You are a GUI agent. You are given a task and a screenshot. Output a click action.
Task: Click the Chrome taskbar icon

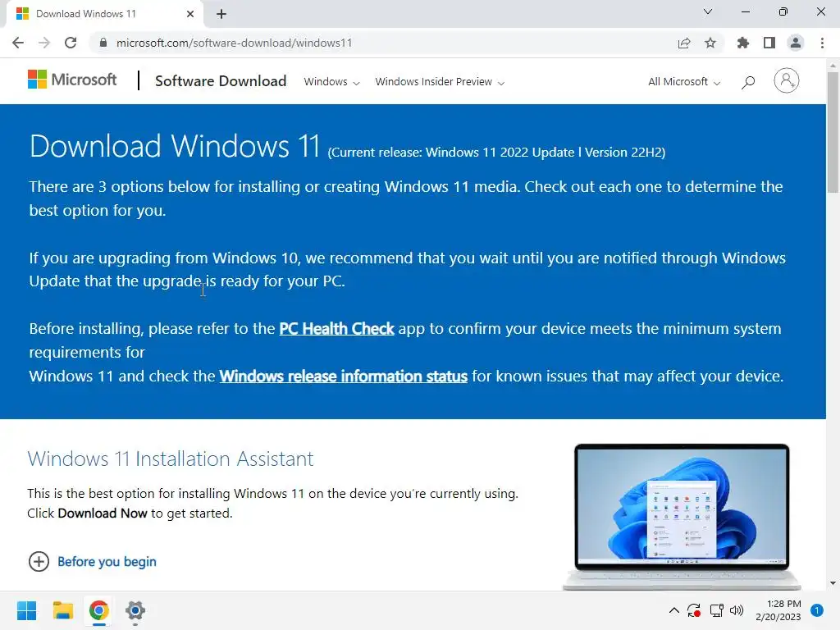click(99, 610)
